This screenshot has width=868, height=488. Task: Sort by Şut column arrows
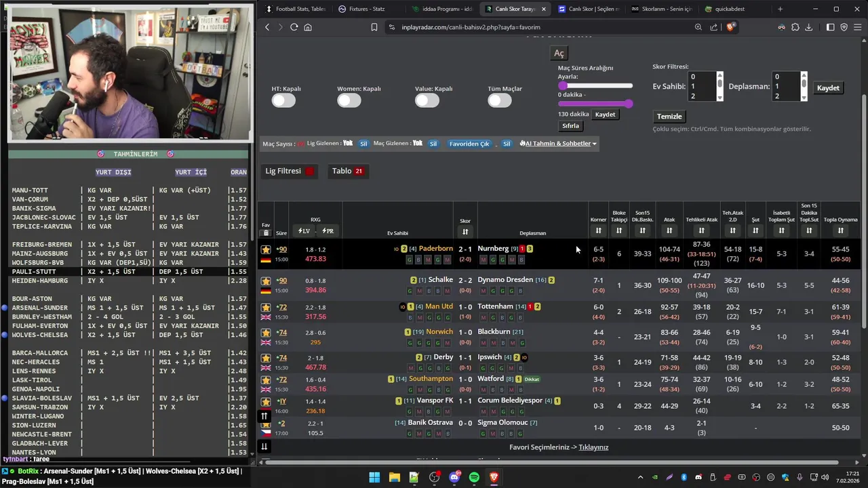tap(755, 231)
